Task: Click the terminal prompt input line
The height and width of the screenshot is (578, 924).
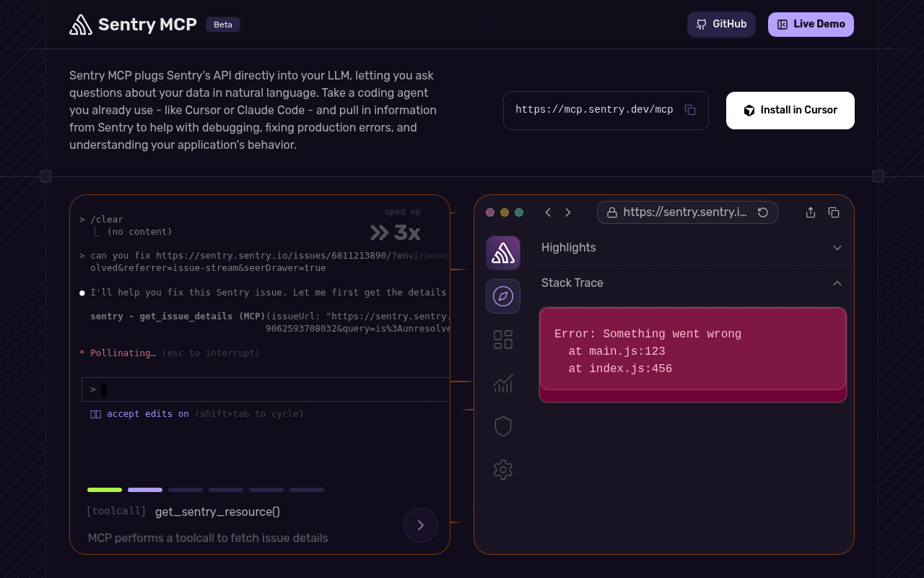Action: 266,389
